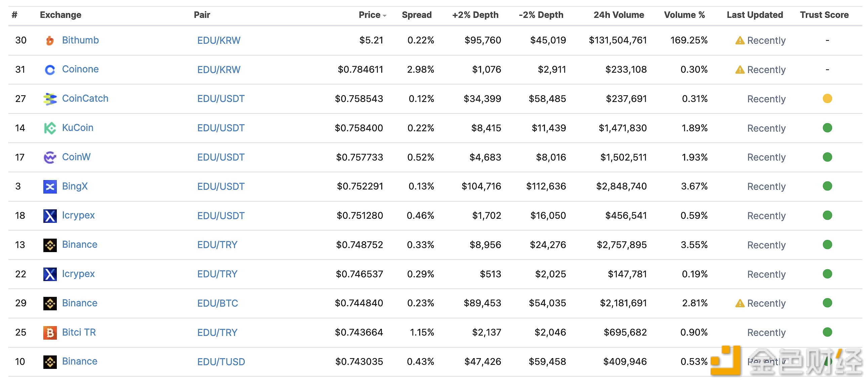868x381 pixels.
Task: Open Bithumb's EDU/KRW pair link
Action: (219, 40)
